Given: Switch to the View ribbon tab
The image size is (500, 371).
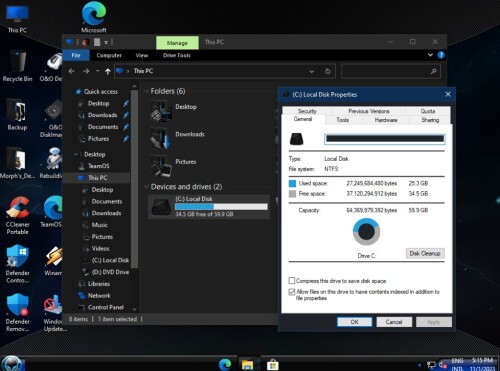Looking at the screenshot, I should point(142,55).
